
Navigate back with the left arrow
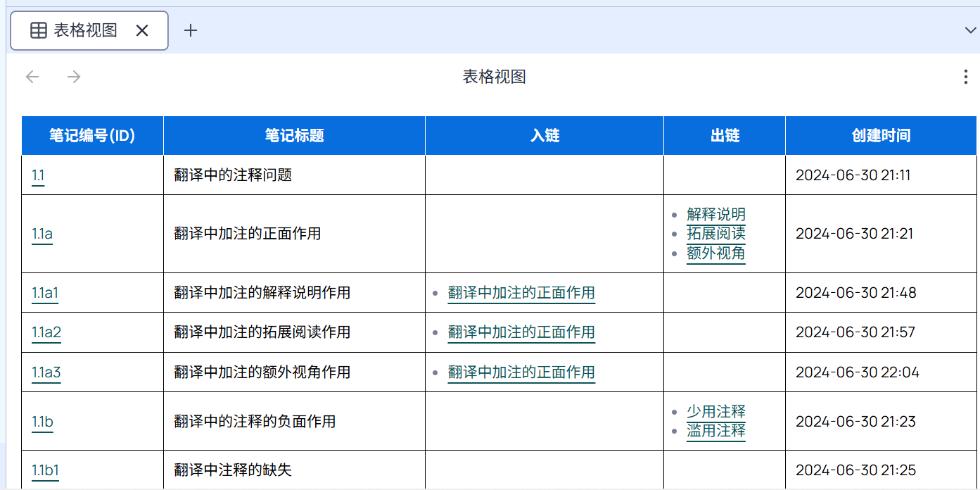click(32, 77)
